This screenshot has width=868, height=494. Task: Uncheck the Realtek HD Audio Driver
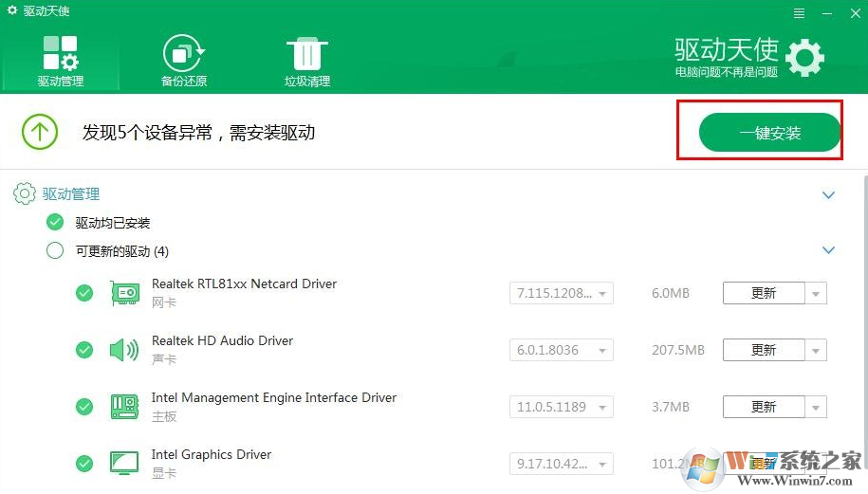click(84, 350)
